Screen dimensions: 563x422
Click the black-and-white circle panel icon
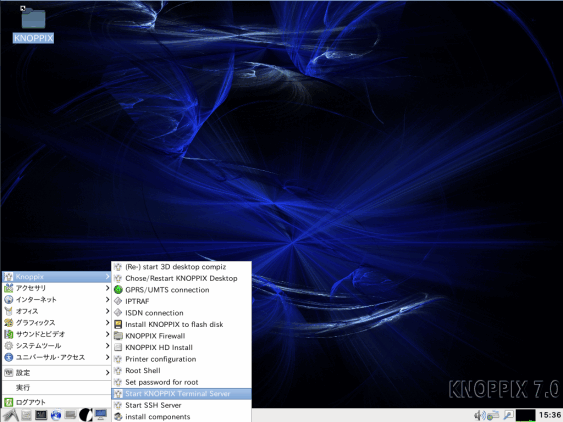[85, 415]
